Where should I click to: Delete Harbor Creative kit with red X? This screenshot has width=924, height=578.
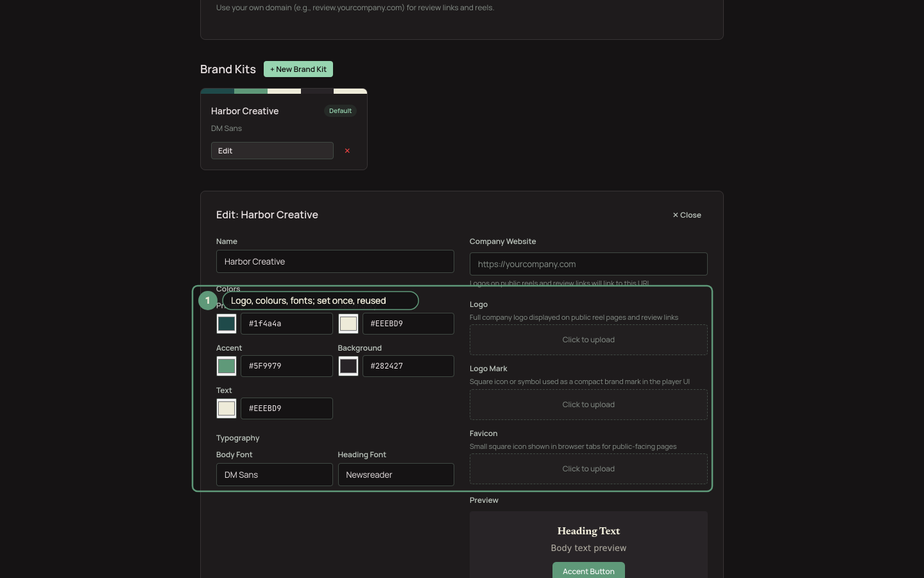pyautogui.click(x=347, y=151)
